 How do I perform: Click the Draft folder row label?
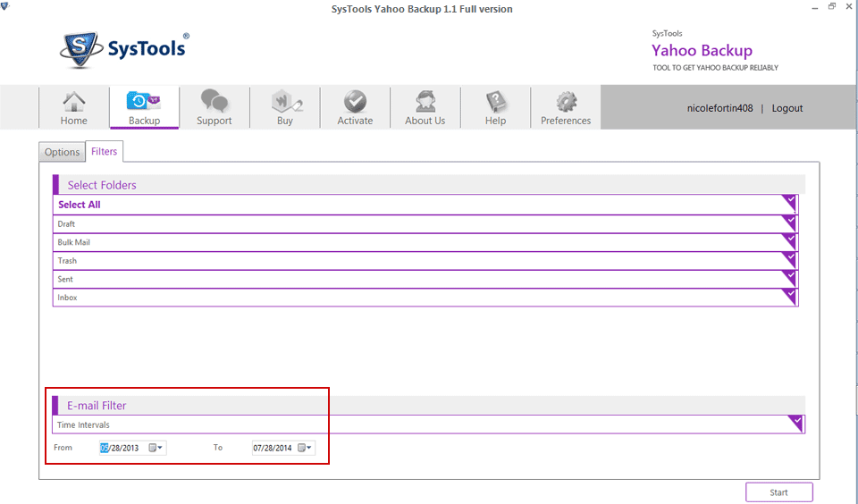point(66,223)
